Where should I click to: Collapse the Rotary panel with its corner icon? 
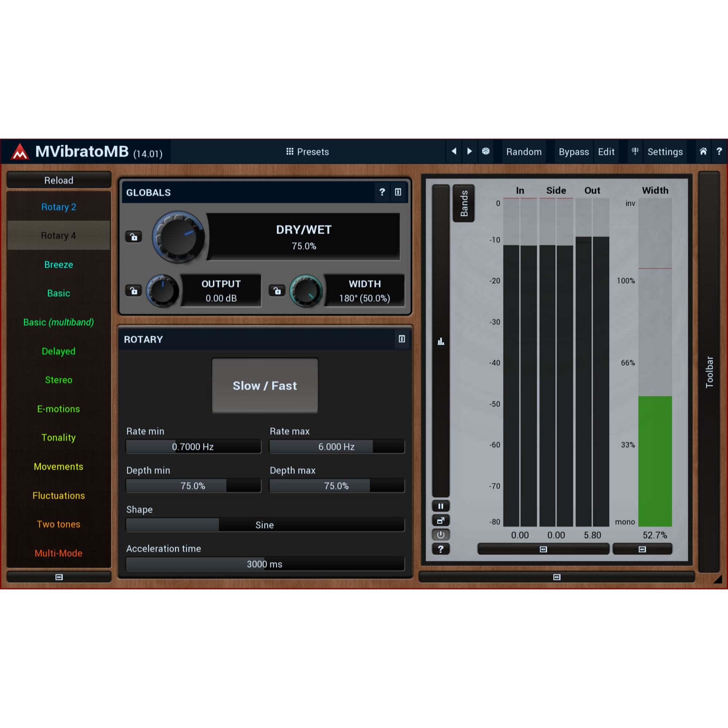point(402,339)
